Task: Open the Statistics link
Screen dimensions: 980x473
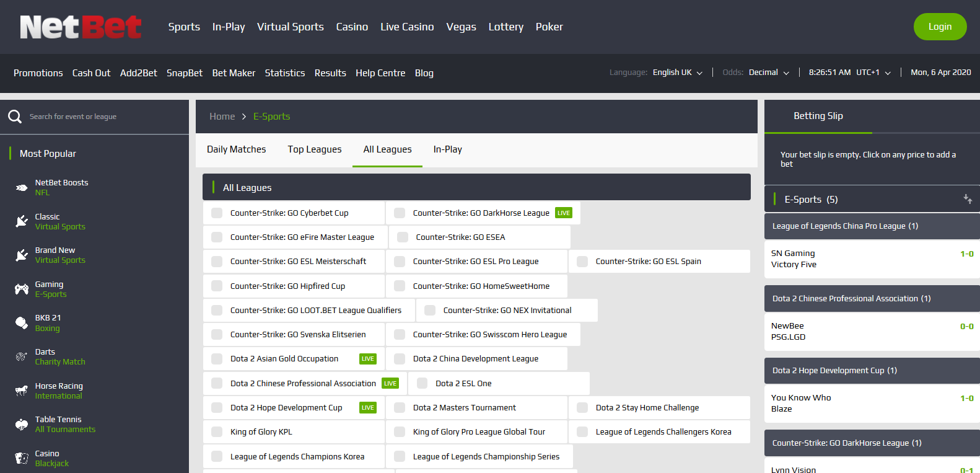Action: tap(285, 73)
